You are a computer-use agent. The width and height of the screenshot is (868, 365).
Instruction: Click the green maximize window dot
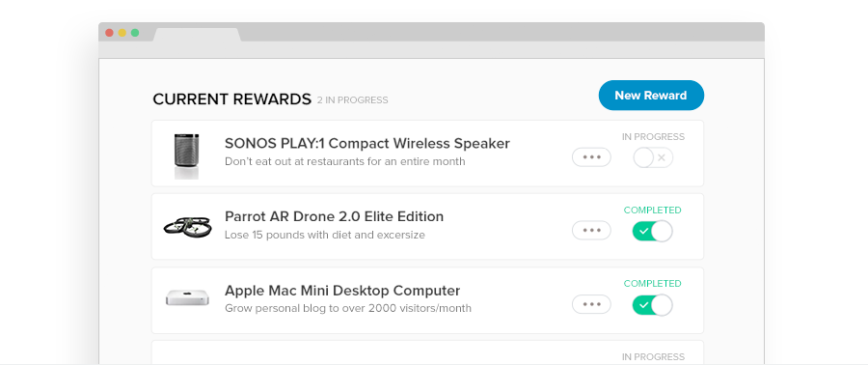[135, 33]
